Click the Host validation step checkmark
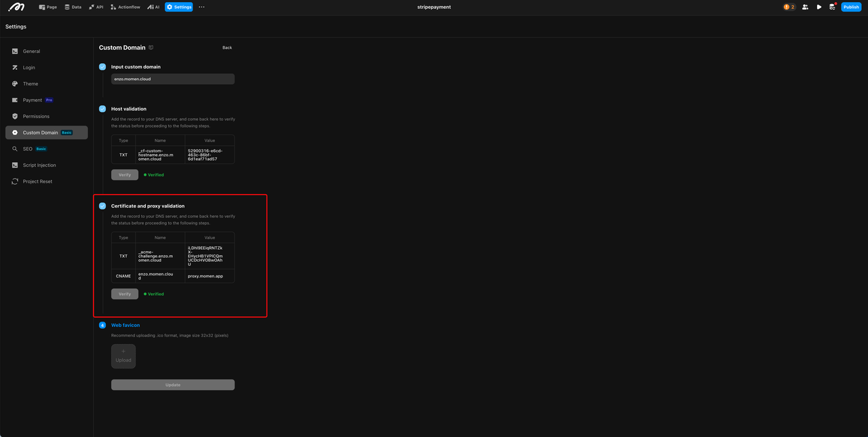This screenshot has width=868, height=437. (102, 109)
